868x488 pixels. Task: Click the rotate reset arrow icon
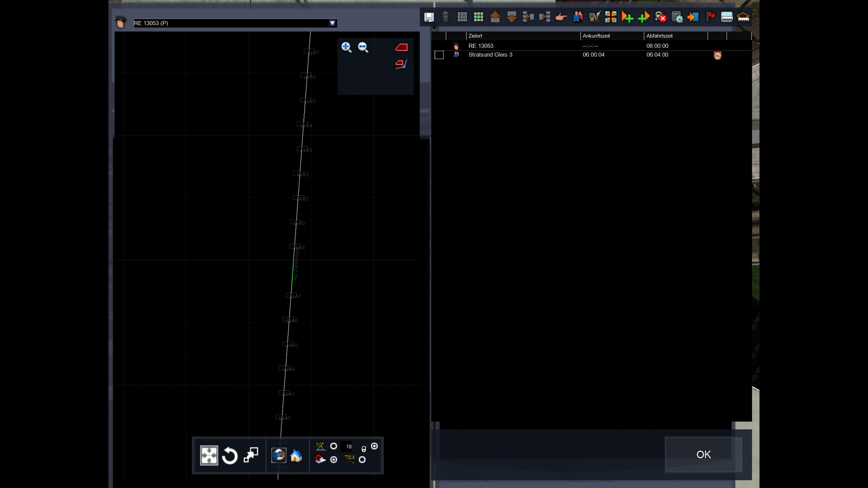pos(230,456)
